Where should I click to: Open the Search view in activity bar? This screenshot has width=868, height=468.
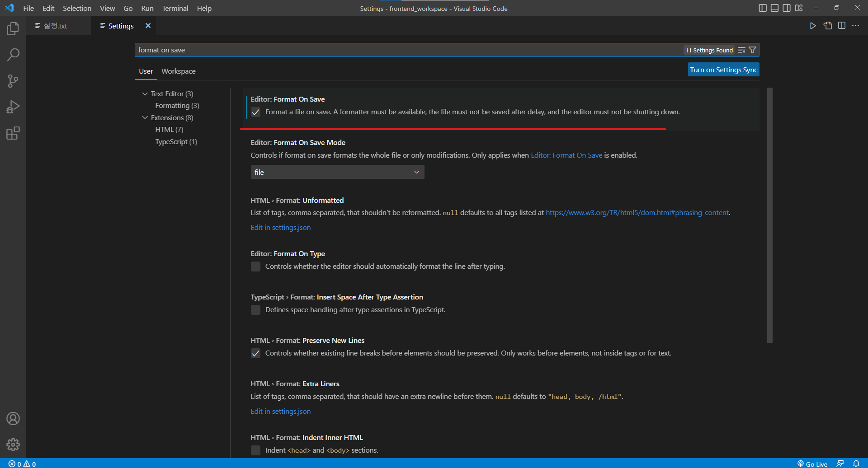coord(13,55)
